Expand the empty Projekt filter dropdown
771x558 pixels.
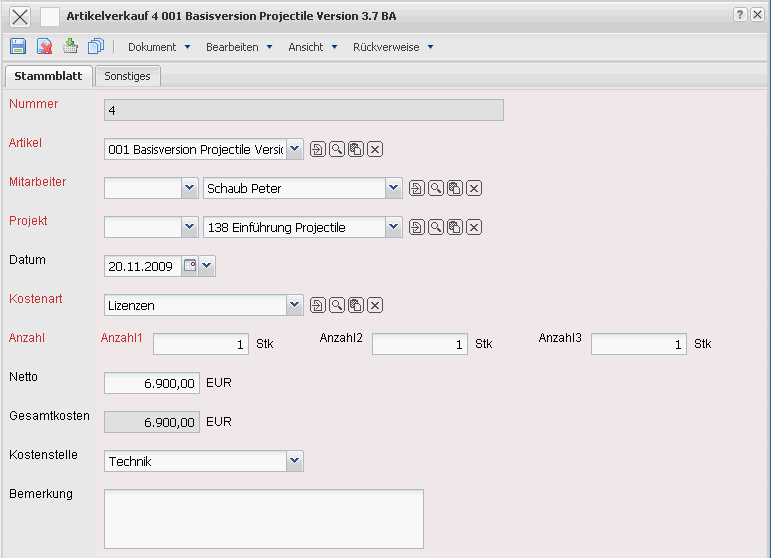pos(190,227)
